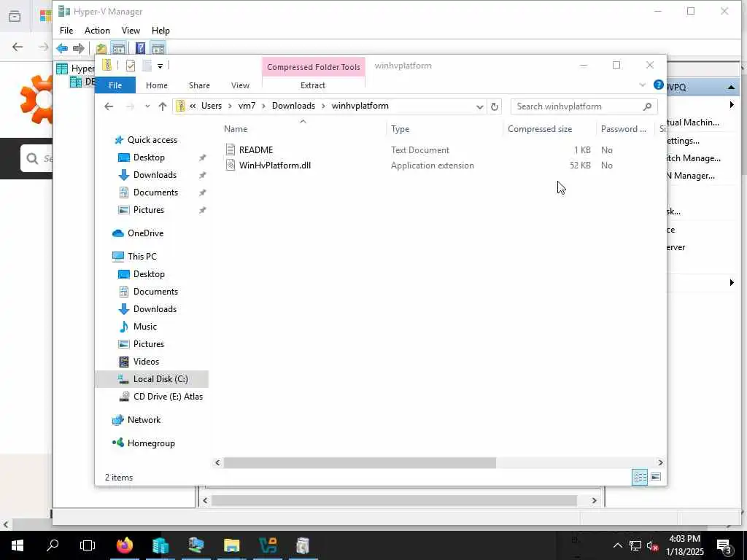Click vm7 in address breadcrumb
This screenshot has height=560, width=747.
coord(247,106)
